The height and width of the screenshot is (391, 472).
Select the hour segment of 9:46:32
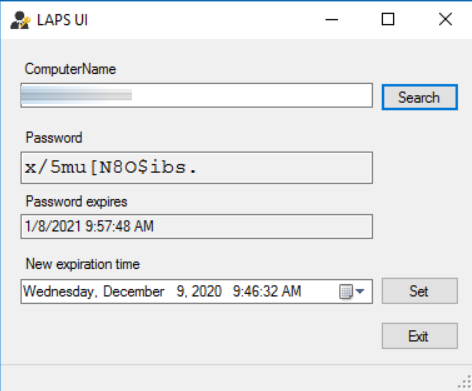coord(236,292)
